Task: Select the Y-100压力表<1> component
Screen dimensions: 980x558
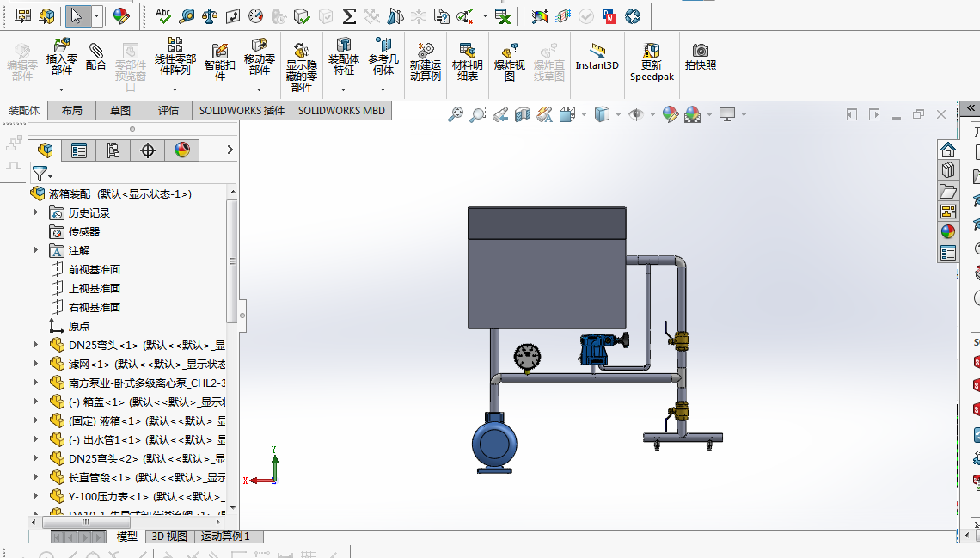Action: tap(147, 496)
